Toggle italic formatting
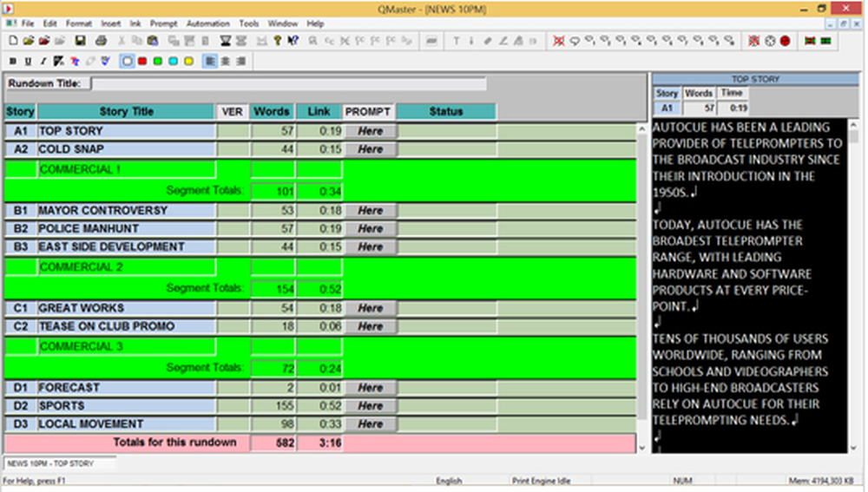 pos(43,62)
